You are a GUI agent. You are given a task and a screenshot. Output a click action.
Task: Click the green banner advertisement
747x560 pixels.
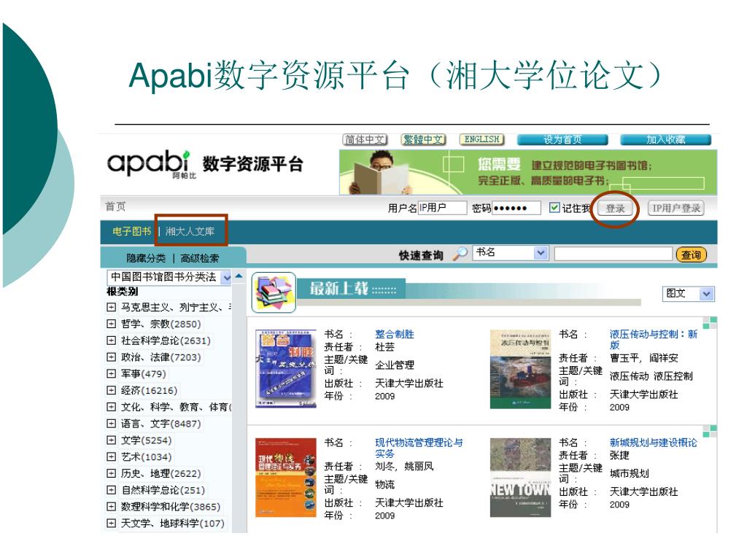tap(528, 172)
